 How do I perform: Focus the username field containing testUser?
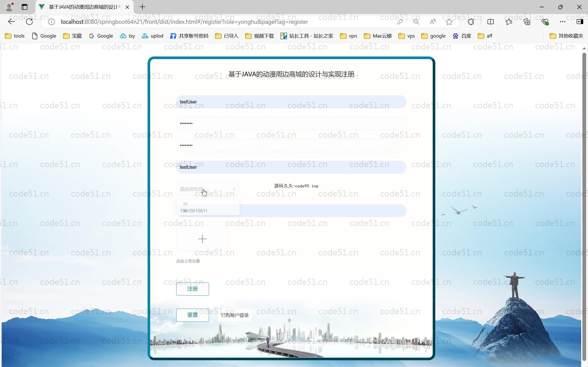(x=291, y=102)
